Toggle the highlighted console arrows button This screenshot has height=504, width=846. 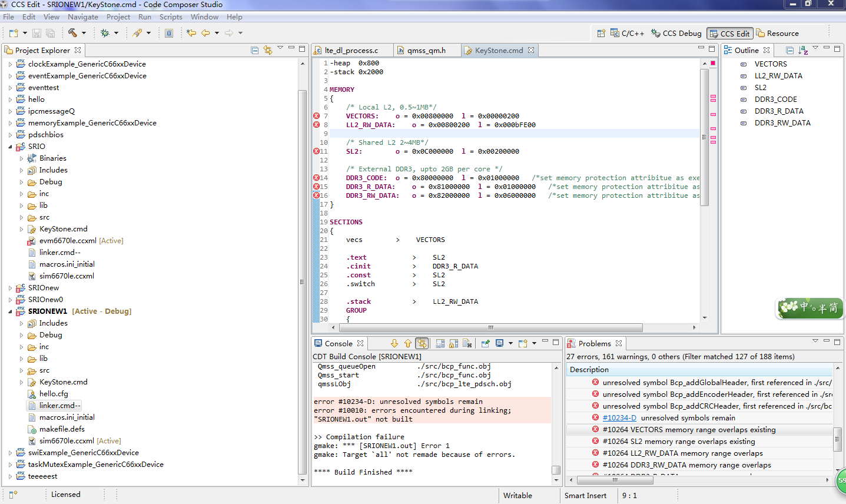(x=422, y=343)
